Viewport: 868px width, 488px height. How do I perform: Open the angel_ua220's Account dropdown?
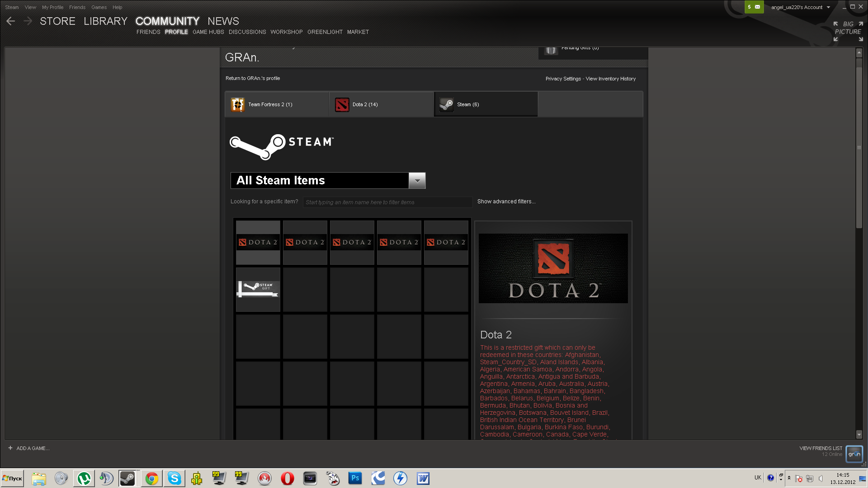800,7
